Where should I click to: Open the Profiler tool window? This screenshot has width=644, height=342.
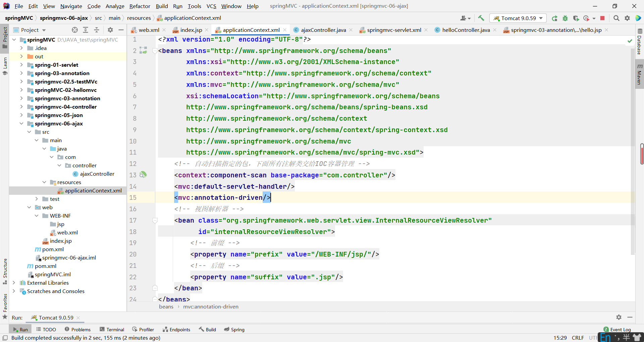click(143, 330)
